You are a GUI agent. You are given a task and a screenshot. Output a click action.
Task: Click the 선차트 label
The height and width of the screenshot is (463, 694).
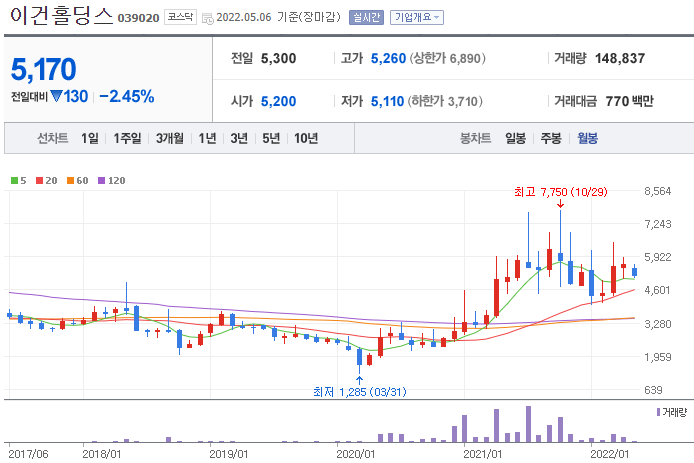coord(53,139)
